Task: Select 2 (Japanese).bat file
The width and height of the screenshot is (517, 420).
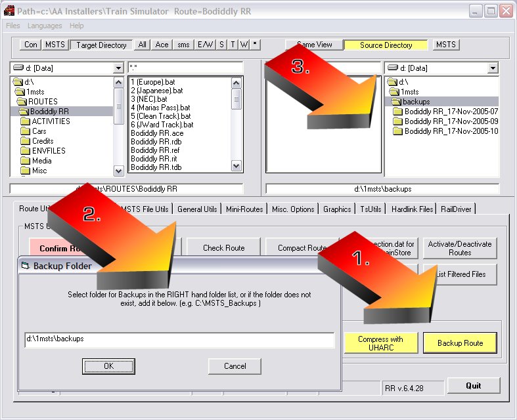Action: 156,91
